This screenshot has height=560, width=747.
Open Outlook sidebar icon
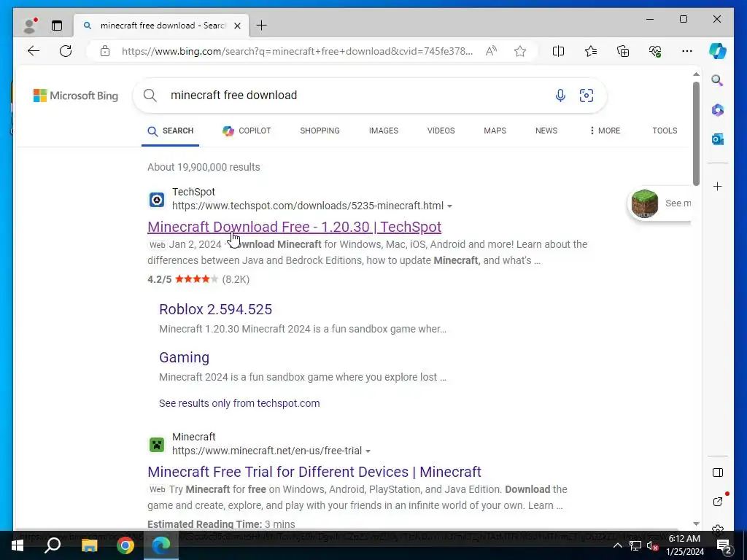718,139
